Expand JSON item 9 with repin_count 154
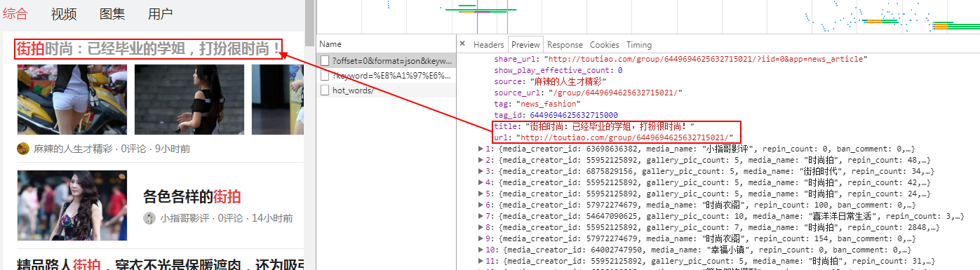Screen dimensions: 980x270 481,238
